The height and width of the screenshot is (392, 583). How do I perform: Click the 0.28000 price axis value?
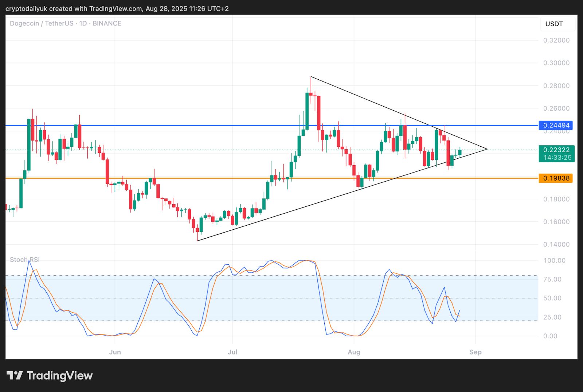tap(556, 86)
